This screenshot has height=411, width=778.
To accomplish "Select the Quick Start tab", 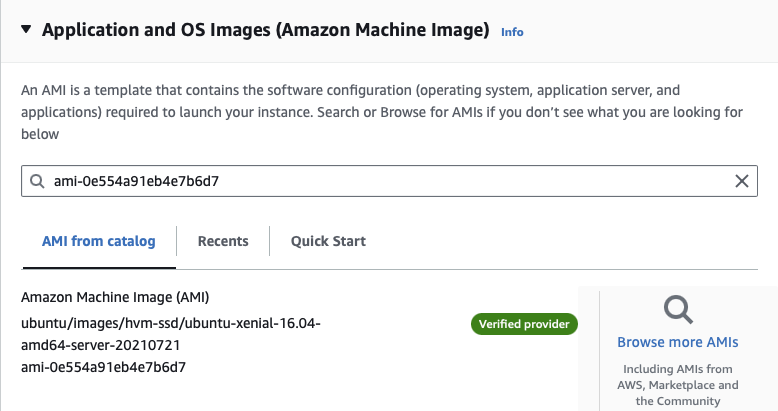I will tap(328, 241).
